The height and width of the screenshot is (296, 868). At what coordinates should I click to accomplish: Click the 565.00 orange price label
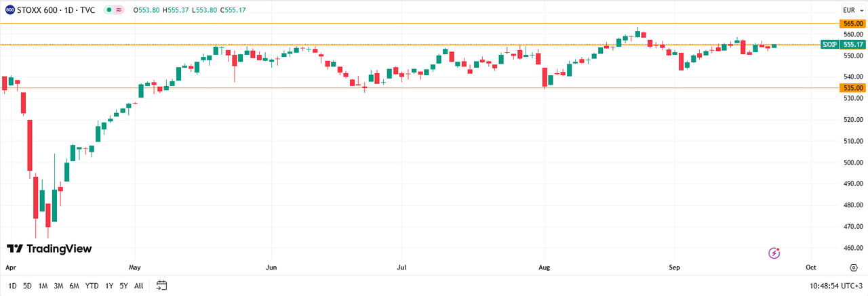[x=852, y=23]
